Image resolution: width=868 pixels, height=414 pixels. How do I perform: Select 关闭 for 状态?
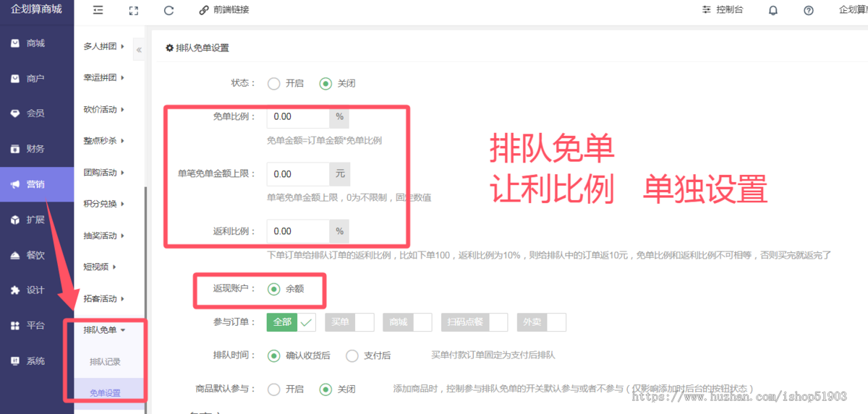pyautogui.click(x=325, y=83)
